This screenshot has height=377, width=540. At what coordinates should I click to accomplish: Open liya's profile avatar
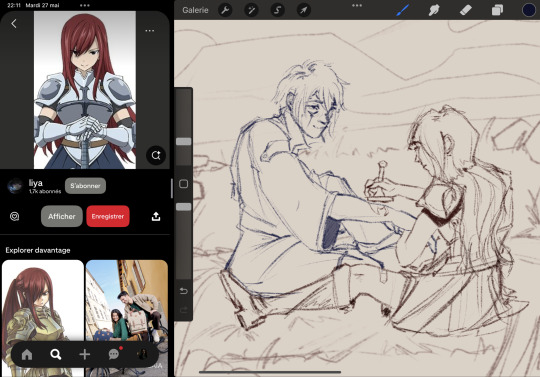(x=15, y=186)
